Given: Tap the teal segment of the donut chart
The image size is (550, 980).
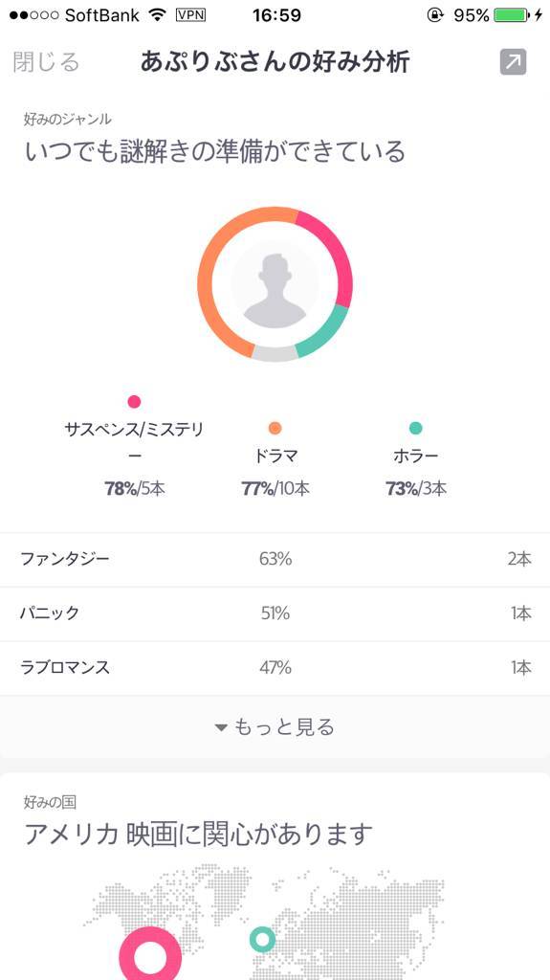Looking at the screenshot, I should pyautogui.click(x=325, y=333).
